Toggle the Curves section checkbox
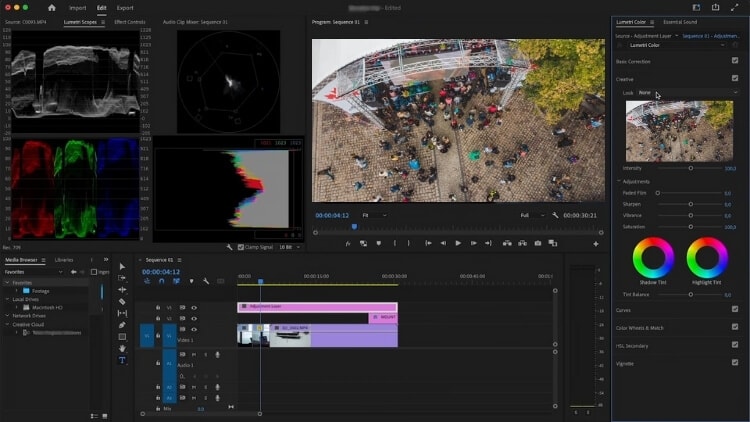This screenshot has width=750, height=422. pyautogui.click(x=735, y=309)
